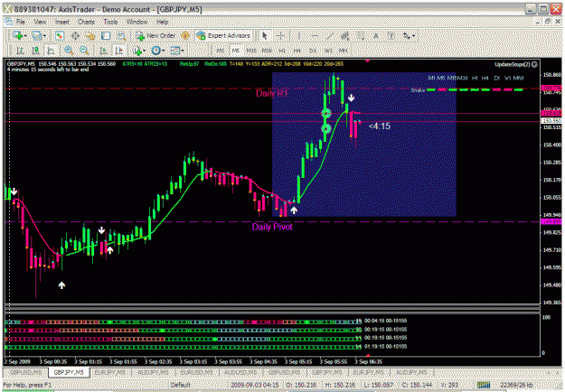
Task: Select the horizontal line drawing tool
Action: [x=315, y=35]
